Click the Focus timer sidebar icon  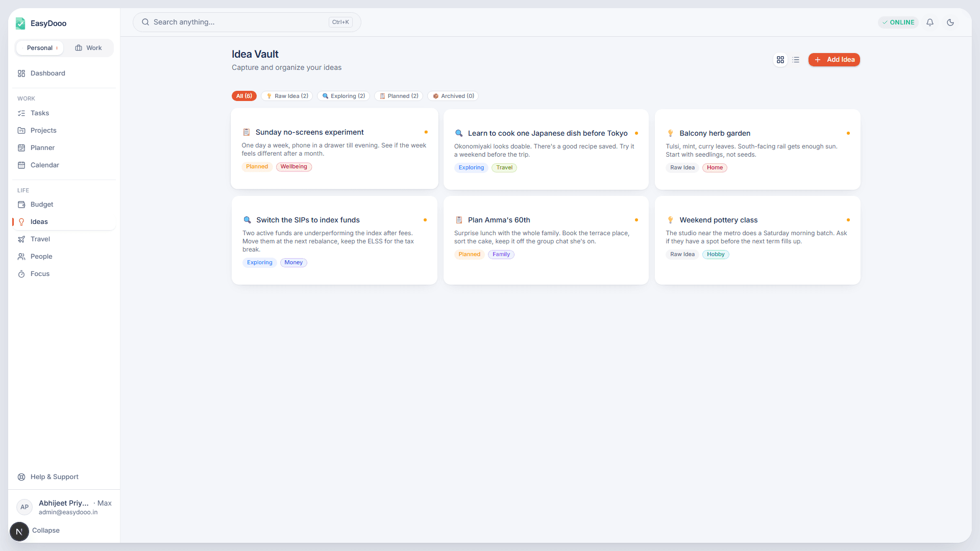pyautogui.click(x=21, y=274)
